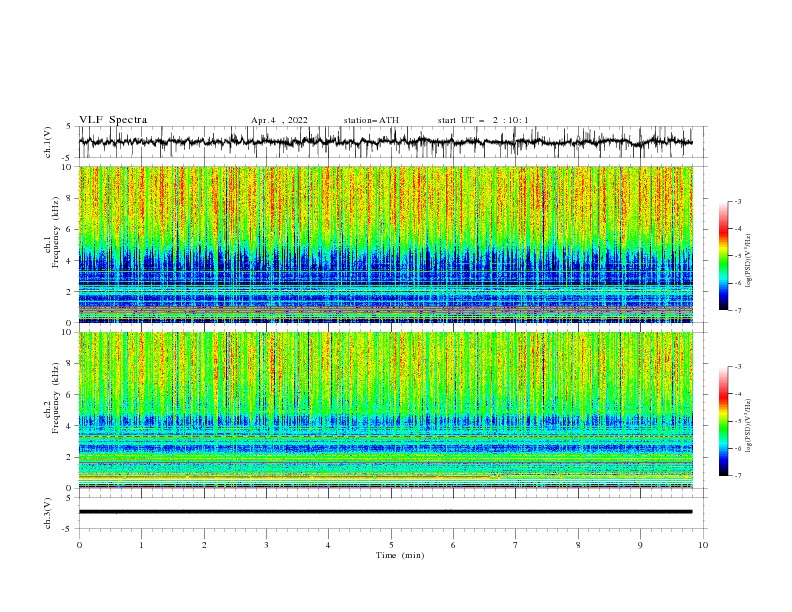Click the "-7" tick on ch.1 color bar
This screenshot has height=612, width=792.
(x=738, y=310)
